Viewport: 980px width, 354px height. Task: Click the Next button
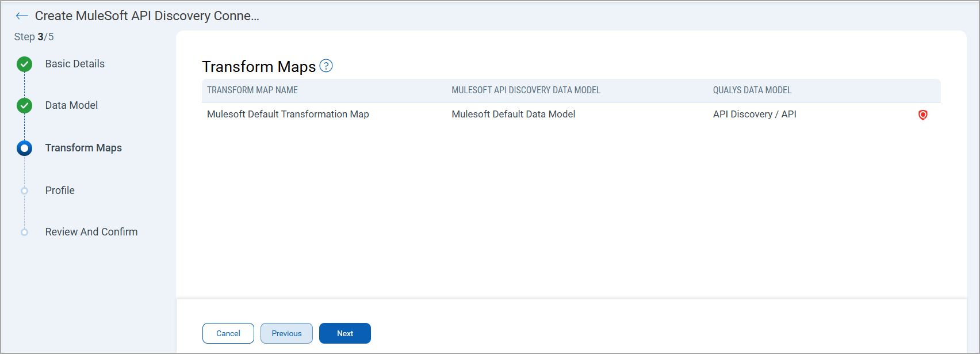coord(345,333)
